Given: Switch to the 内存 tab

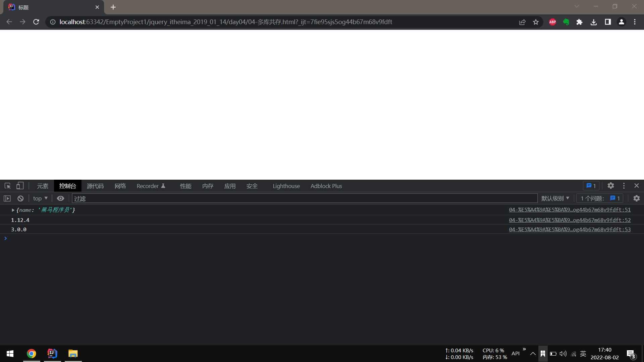Looking at the screenshot, I should [208, 186].
